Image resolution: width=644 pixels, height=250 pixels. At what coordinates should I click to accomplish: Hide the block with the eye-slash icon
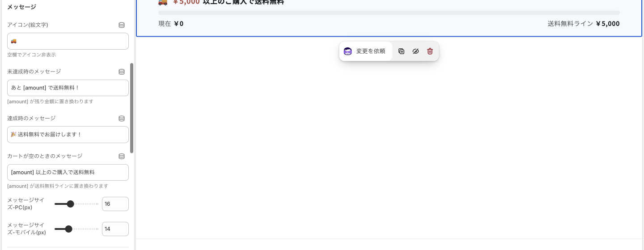point(415,51)
